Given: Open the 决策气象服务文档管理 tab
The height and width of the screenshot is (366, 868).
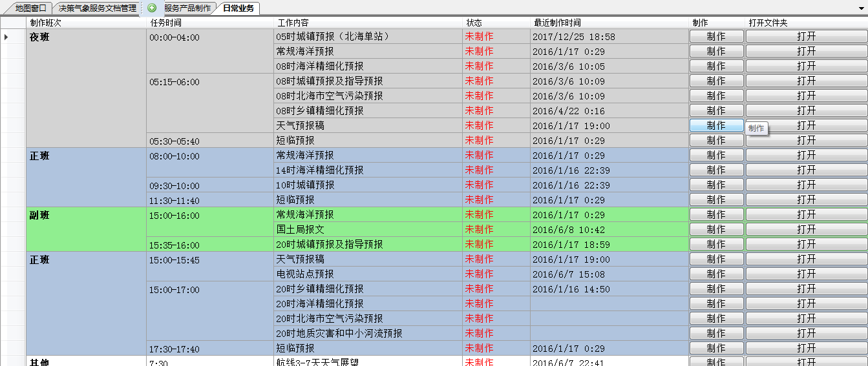Looking at the screenshot, I should click(x=97, y=8).
